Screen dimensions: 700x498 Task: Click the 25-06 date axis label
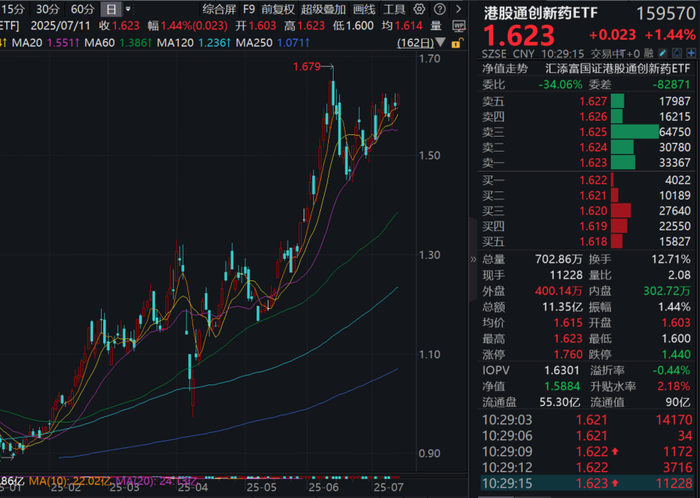(x=323, y=488)
